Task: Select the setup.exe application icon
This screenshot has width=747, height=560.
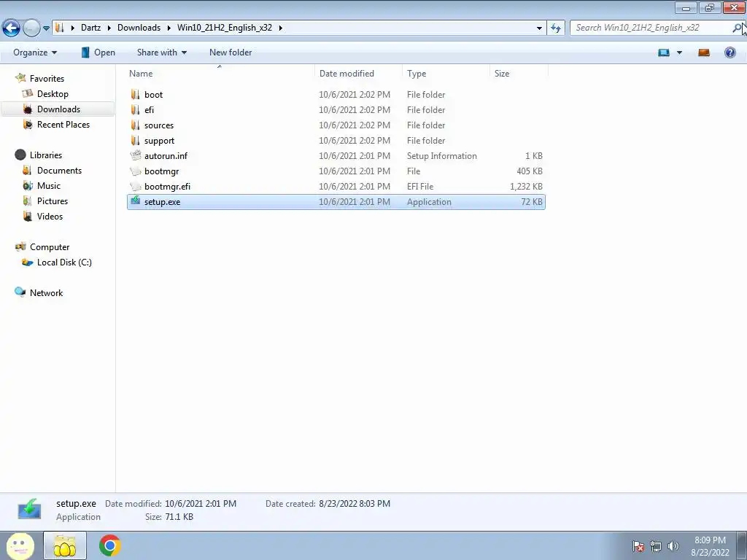Action: tap(136, 201)
